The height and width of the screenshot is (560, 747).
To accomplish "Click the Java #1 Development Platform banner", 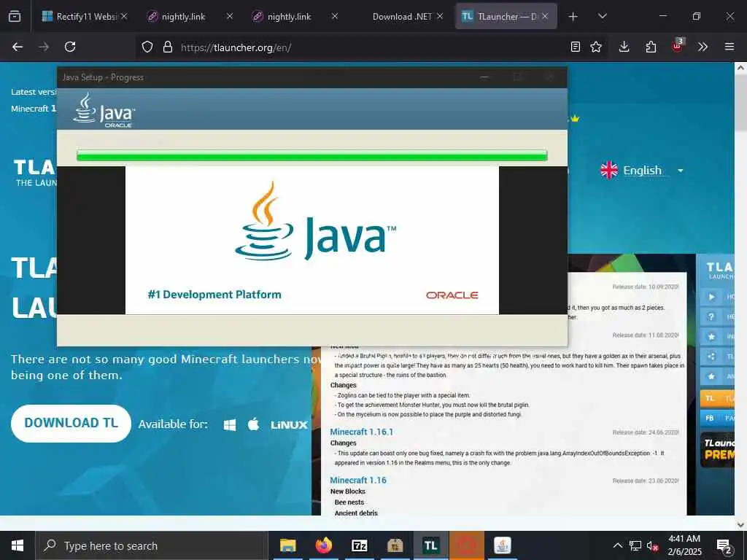I will click(312, 240).
